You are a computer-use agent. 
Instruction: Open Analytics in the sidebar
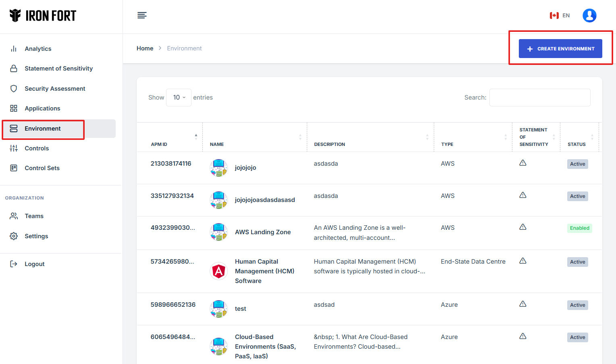tap(38, 49)
